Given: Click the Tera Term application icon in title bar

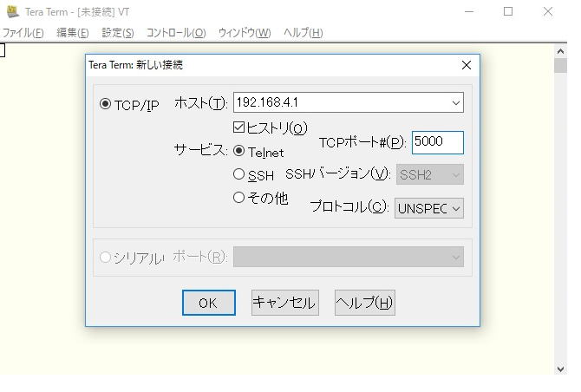Looking at the screenshot, I should [13, 11].
